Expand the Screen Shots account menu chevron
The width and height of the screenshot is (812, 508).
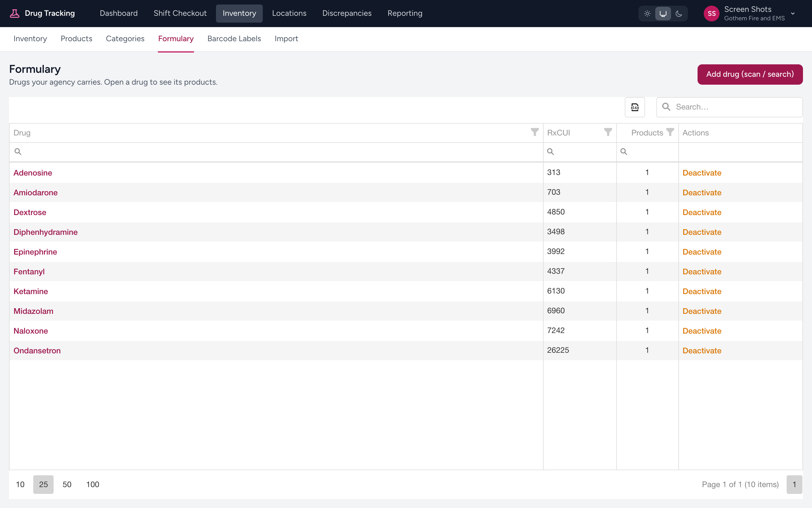(x=793, y=14)
